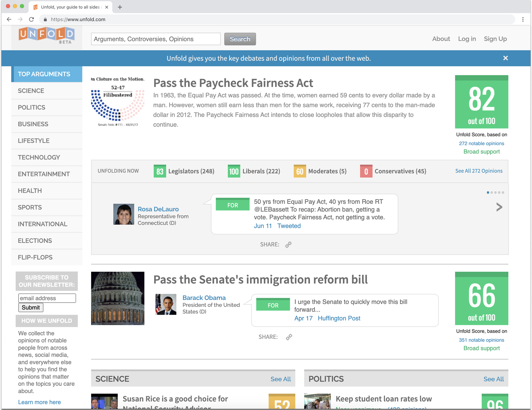Open Chrome's three-dot menu
Screen dimensions: 532x410
pos(523,19)
